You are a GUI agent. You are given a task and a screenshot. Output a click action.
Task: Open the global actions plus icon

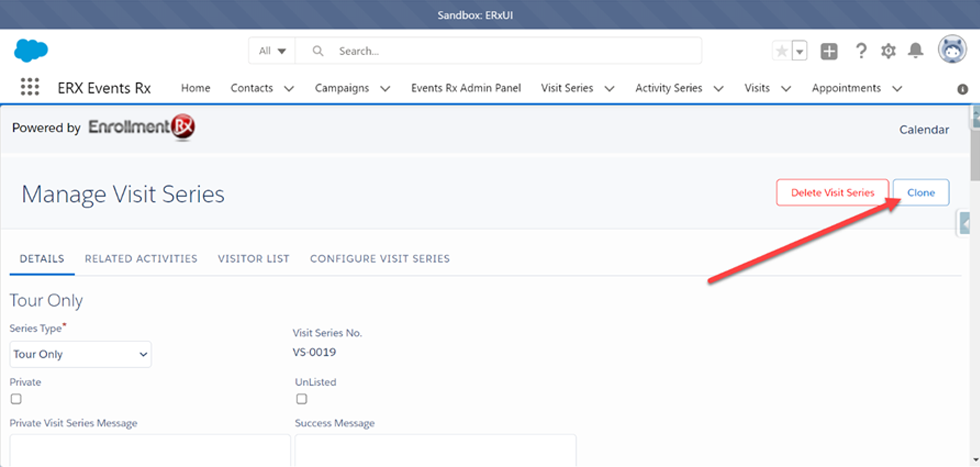coord(829,52)
